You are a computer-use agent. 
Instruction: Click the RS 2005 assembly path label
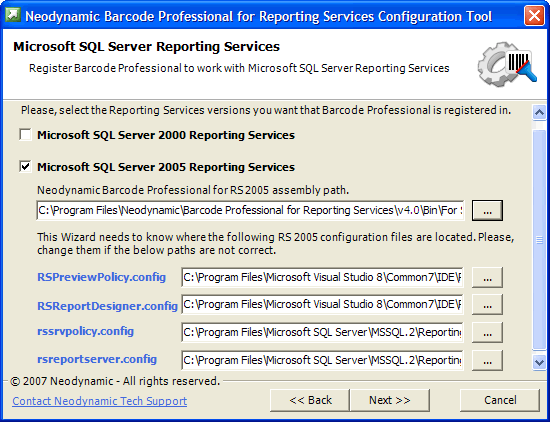pyautogui.click(x=193, y=190)
